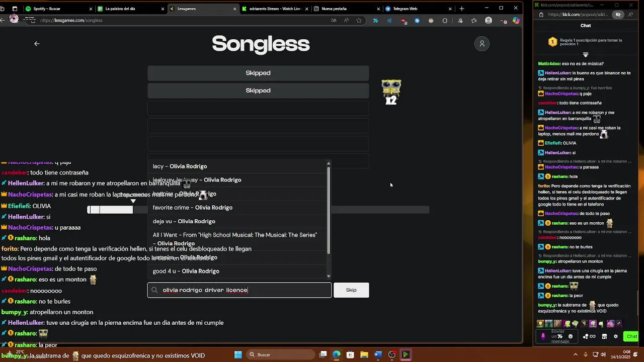Click the suggestions list scrollbar
Screen dimensions: 644x362
tap(329, 211)
